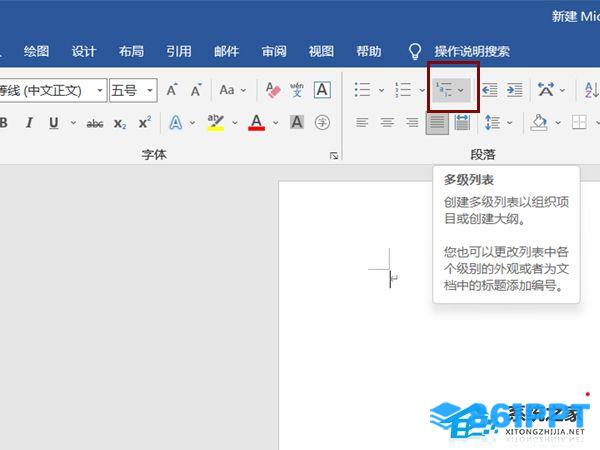600x450 pixels.
Task: Increase paragraph indent
Action: tap(515, 90)
